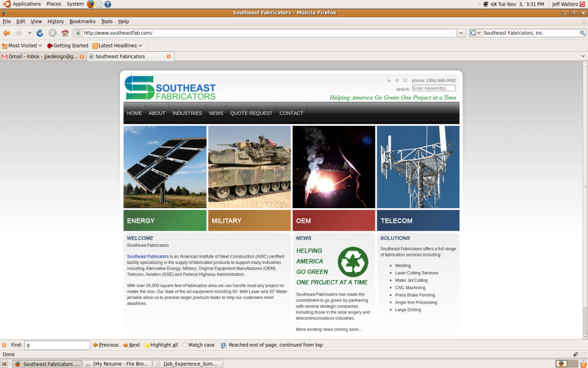Click HOME in the site navigation
The image size is (588, 368).
click(134, 113)
